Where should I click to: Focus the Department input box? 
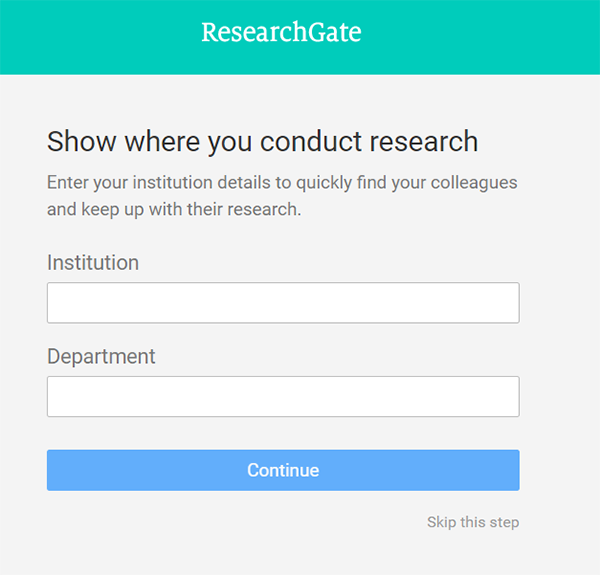coord(283,397)
